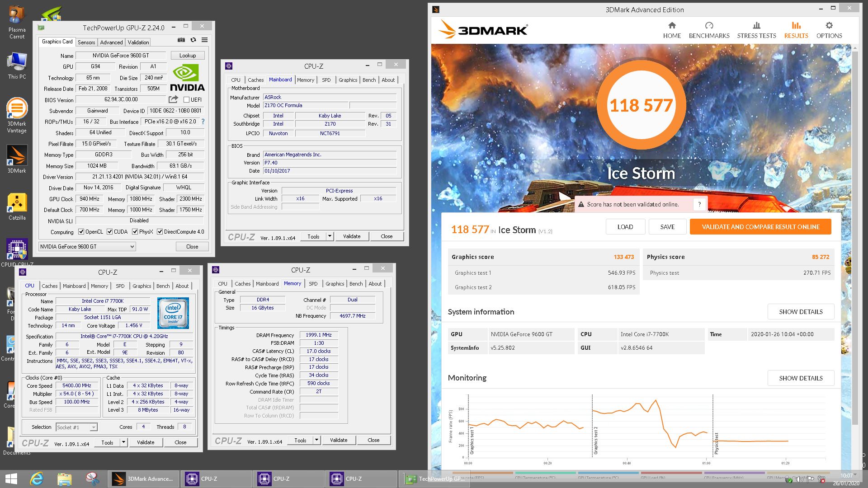Screen dimensions: 868x488
Task: Open File Explorer from taskbar
Action: (x=65, y=479)
